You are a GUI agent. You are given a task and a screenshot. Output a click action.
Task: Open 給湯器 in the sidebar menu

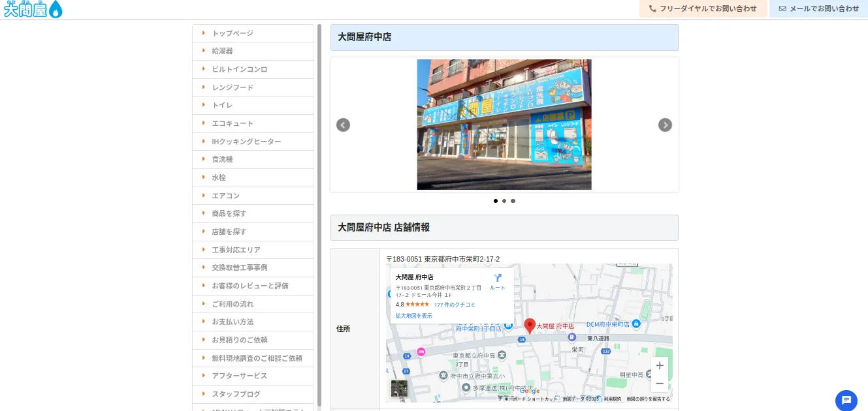pyautogui.click(x=222, y=51)
